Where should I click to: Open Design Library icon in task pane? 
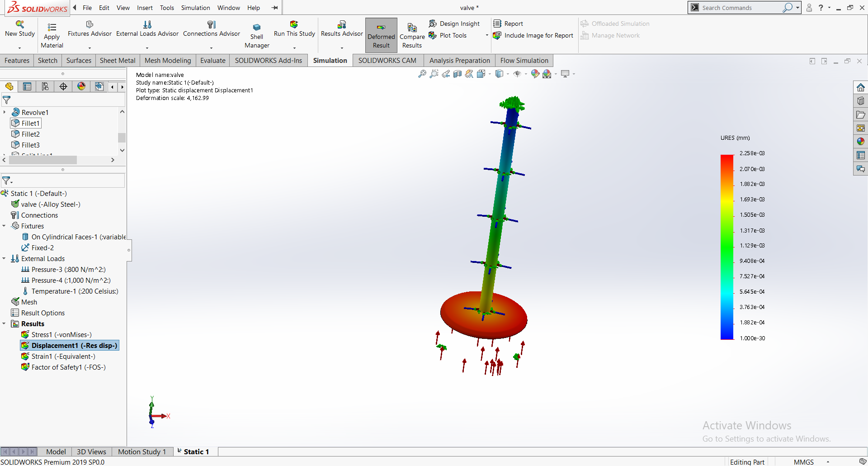(x=861, y=101)
